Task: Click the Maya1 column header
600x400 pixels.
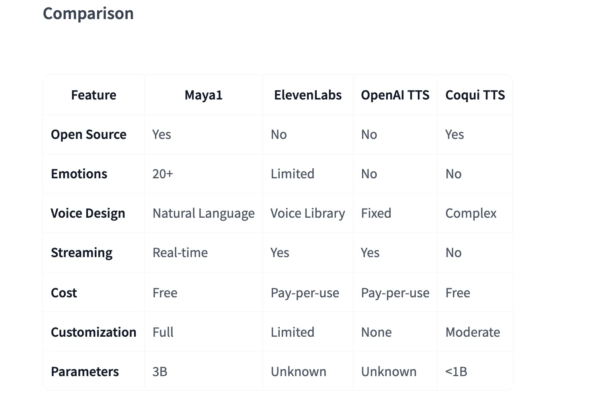Action: pos(203,95)
